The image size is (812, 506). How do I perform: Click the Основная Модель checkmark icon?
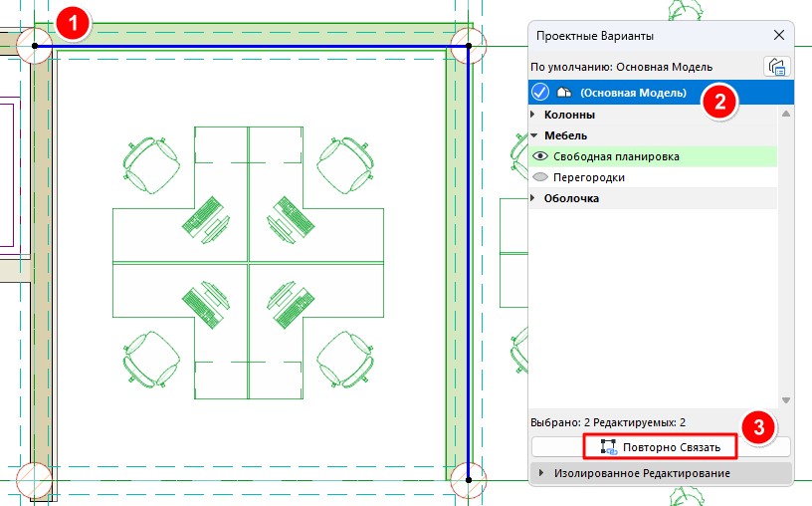(x=539, y=93)
